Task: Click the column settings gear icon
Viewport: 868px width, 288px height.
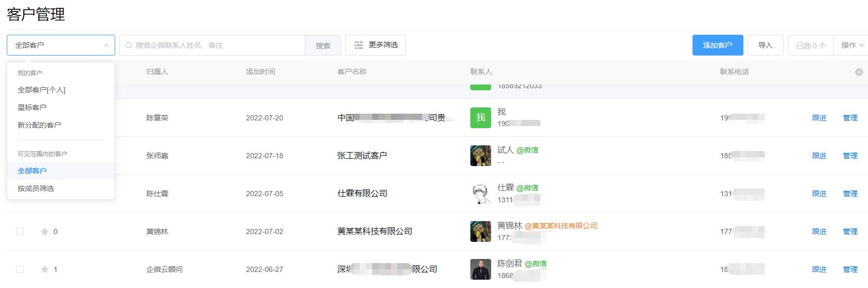Action: pos(859,72)
